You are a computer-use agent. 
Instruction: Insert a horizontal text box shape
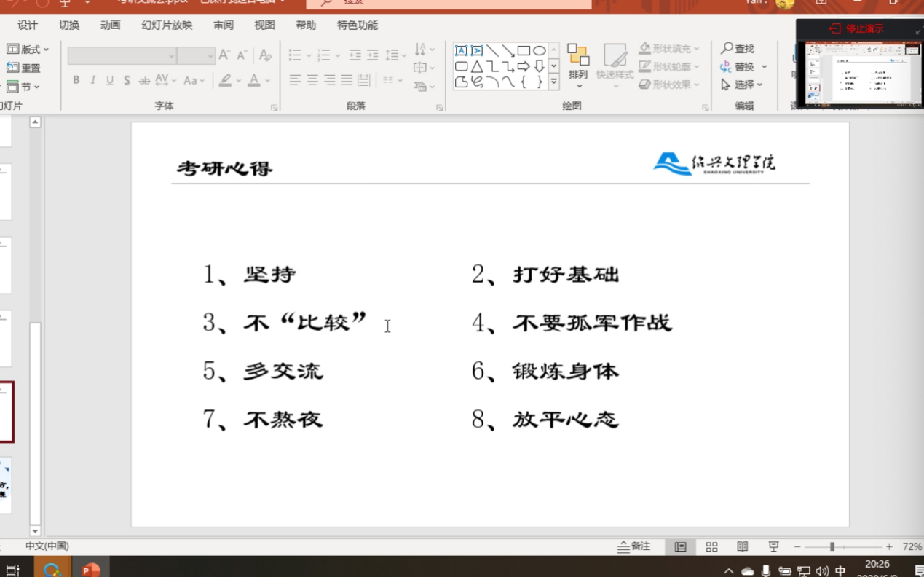[x=461, y=51]
